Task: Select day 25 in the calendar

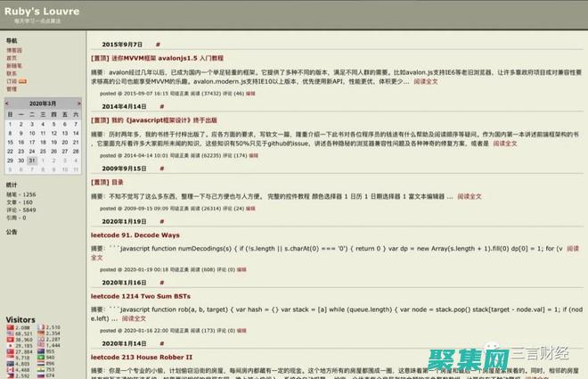Action: pyautogui.click(x=43, y=152)
